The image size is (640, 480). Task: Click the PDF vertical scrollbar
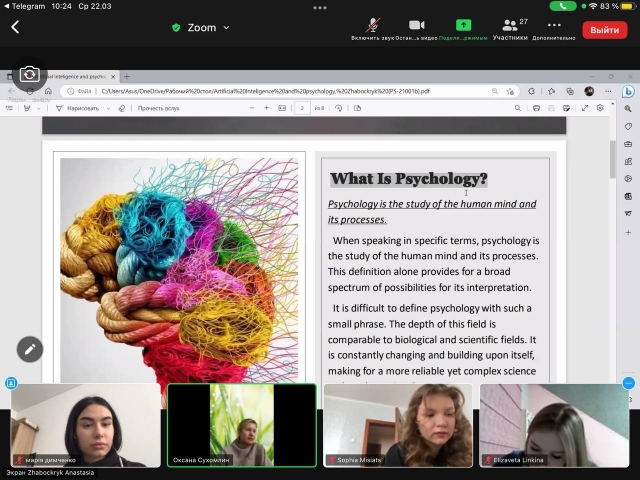(612, 160)
